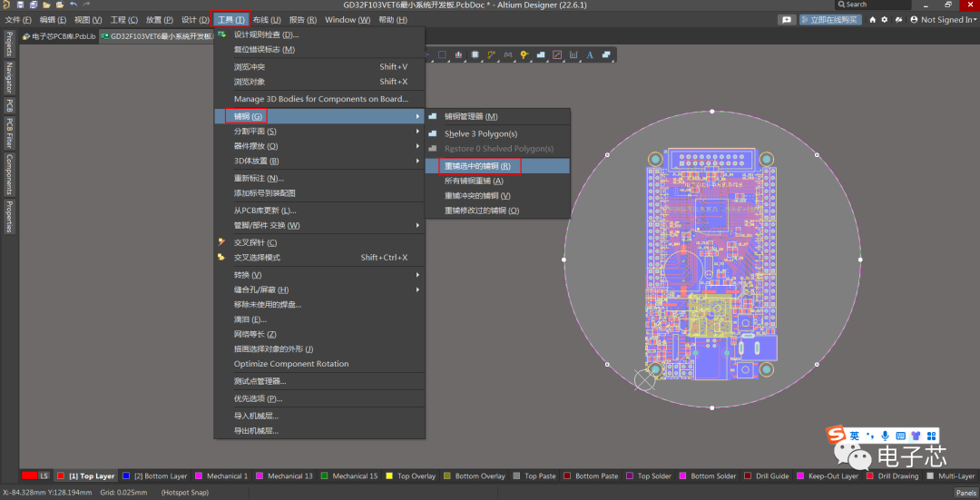Open the 放置 (P) menu
This screenshot has height=500, width=980.
160,20
